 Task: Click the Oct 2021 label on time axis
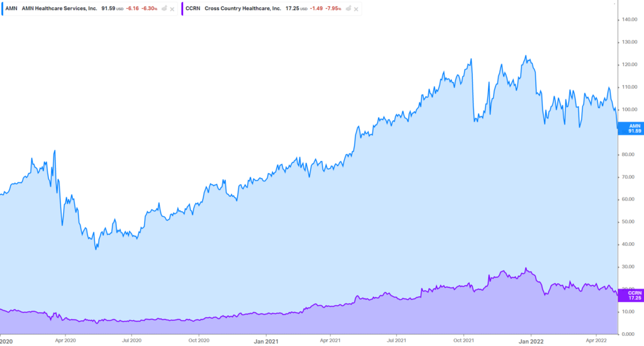coord(464,340)
